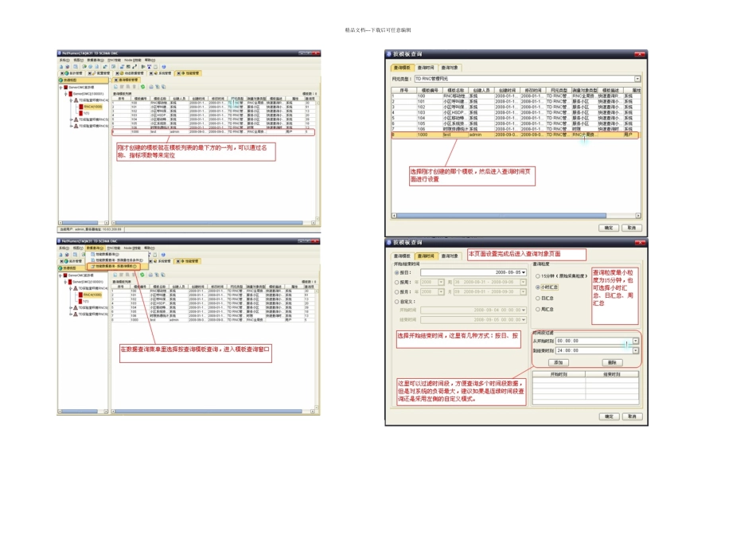Open the 帮助 menu in the window without open menu
The width and height of the screenshot is (756, 535).
pos(150,61)
